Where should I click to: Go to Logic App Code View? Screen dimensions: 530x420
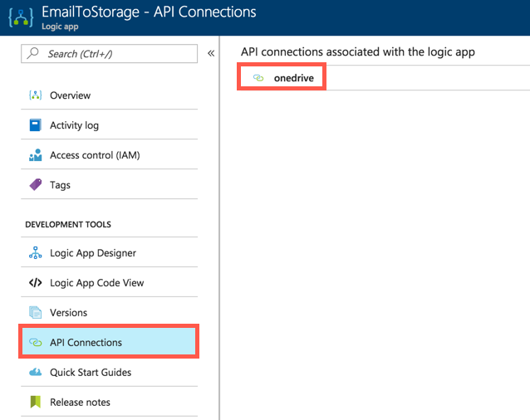pos(96,283)
